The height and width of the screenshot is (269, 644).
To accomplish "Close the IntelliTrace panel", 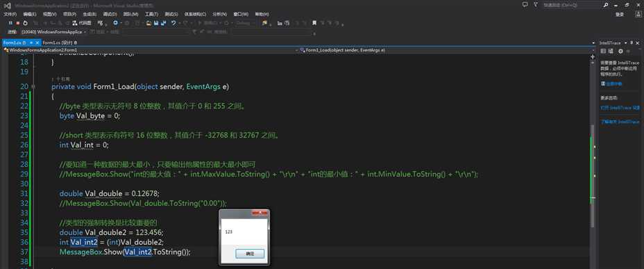I will pyautogui.click(x=638, y=43).
